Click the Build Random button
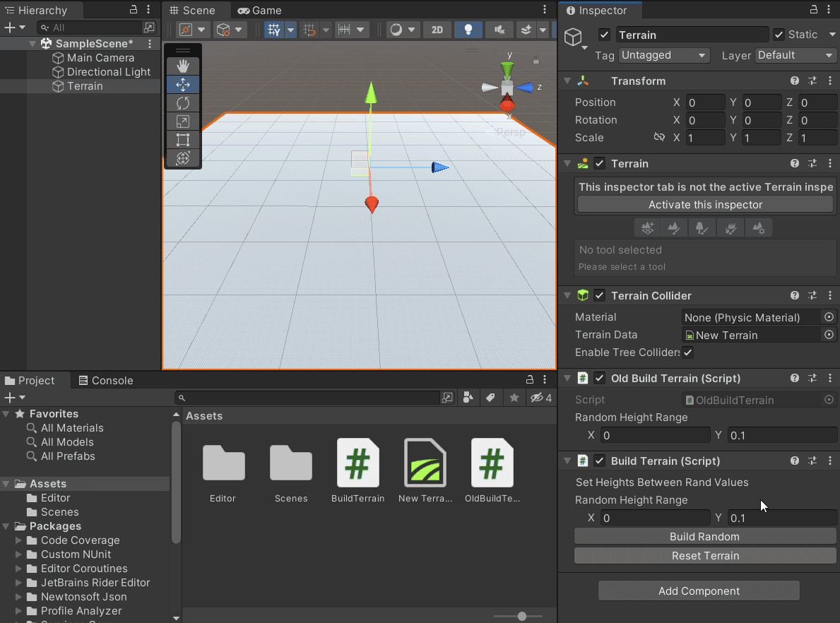This screenshot has height=623, width=840. pyautogui.click(x=704, y=536)
